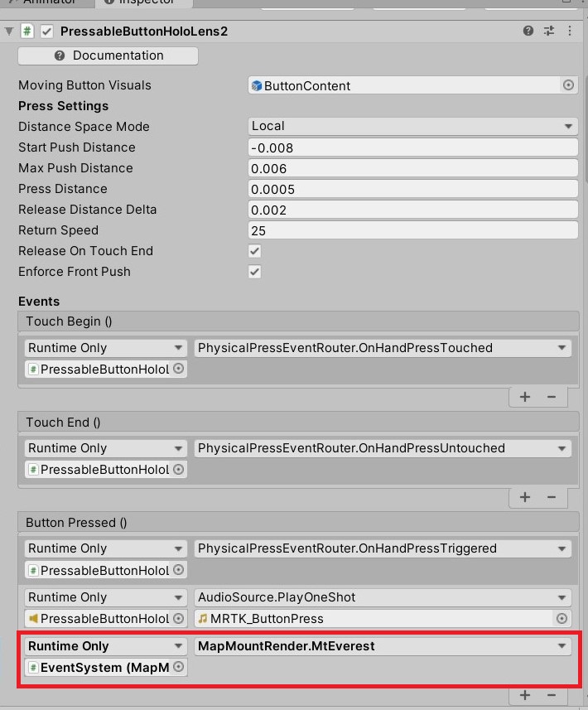The height and width of the screenshot is (710, 588).
Task: Click the Touch Begin () event header
Action: 298,321
